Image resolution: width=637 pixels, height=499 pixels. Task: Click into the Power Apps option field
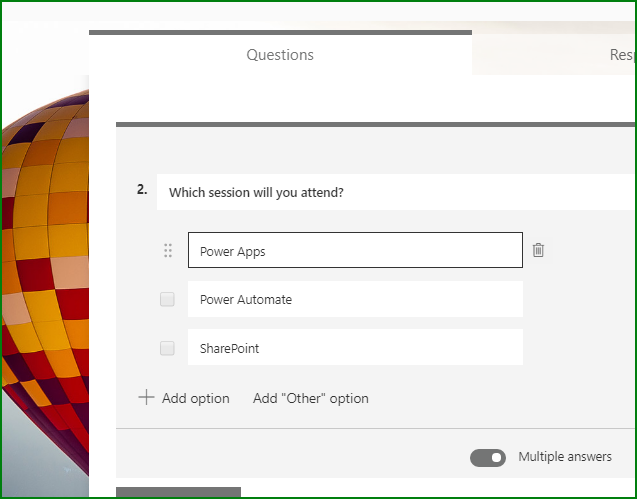coord(355,250)
